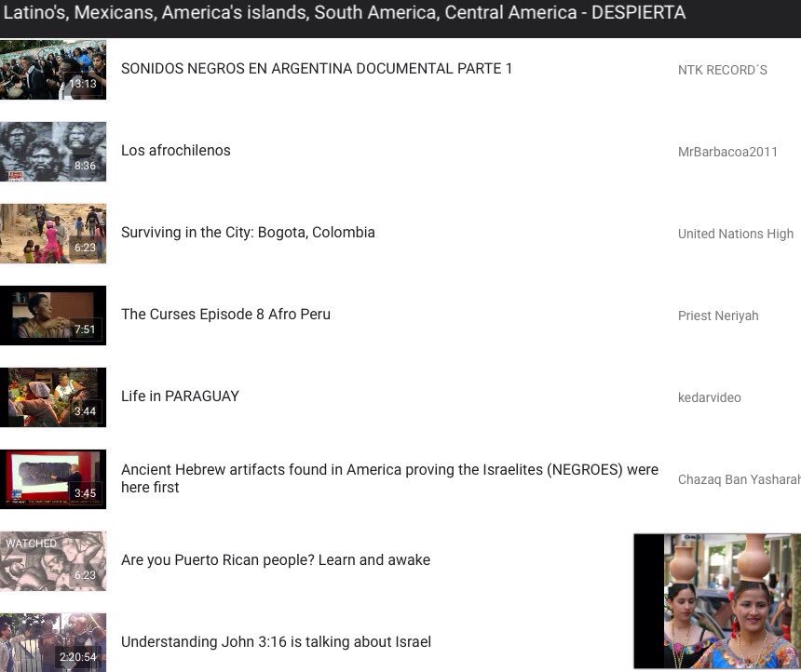Click the Afro Peru episode thumbnail
This screenshot has height=672, width=801.
[x=53, y=316]
